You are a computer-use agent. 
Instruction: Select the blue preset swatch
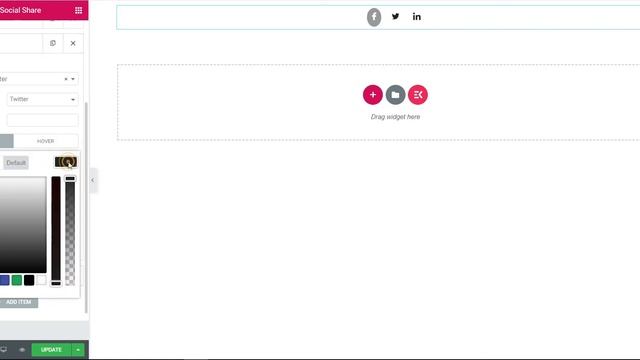click(x=4, y=280)
